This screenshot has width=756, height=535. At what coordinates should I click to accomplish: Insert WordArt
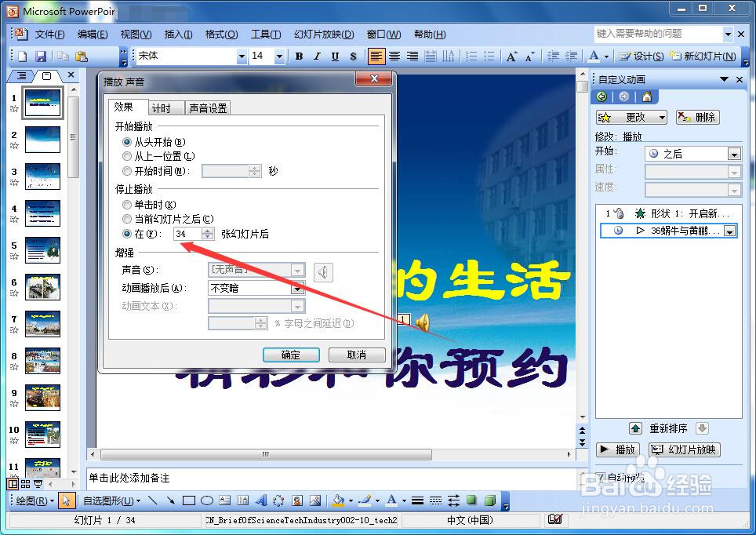pyautogui.click(x=261, y=500)
